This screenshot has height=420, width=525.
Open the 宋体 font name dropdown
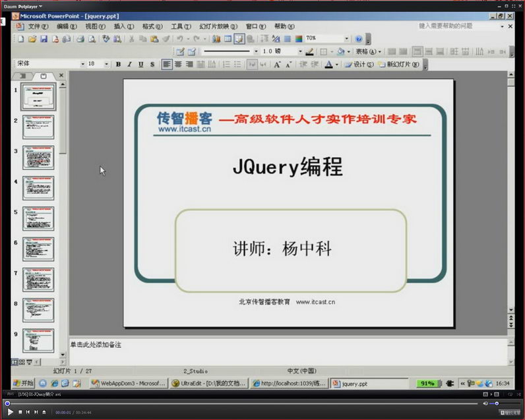(x=82, y=65)
